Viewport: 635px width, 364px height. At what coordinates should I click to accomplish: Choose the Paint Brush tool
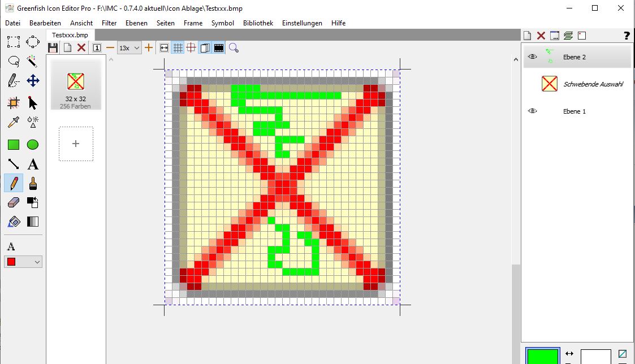coord(33,183)
